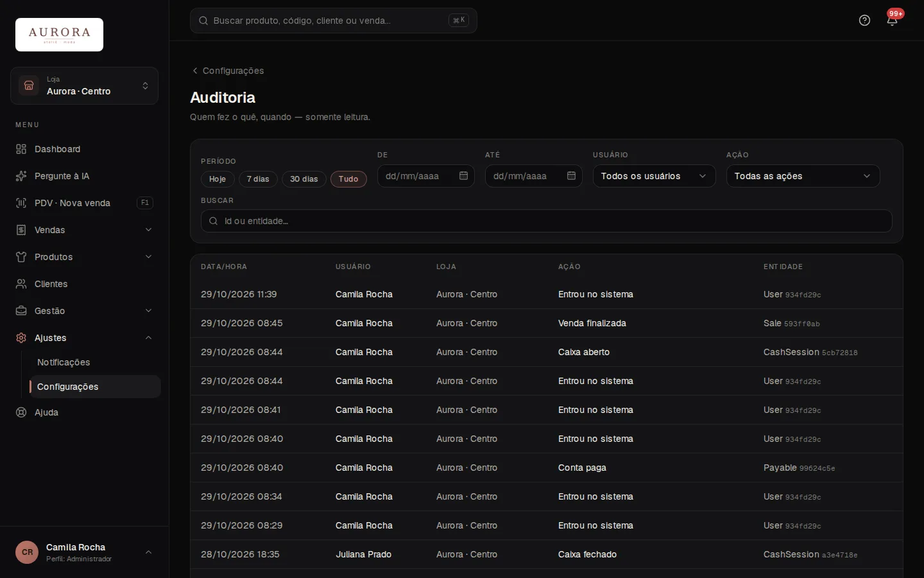Open the help question-mark icon
Screen dimensions: 924x578
864,21
